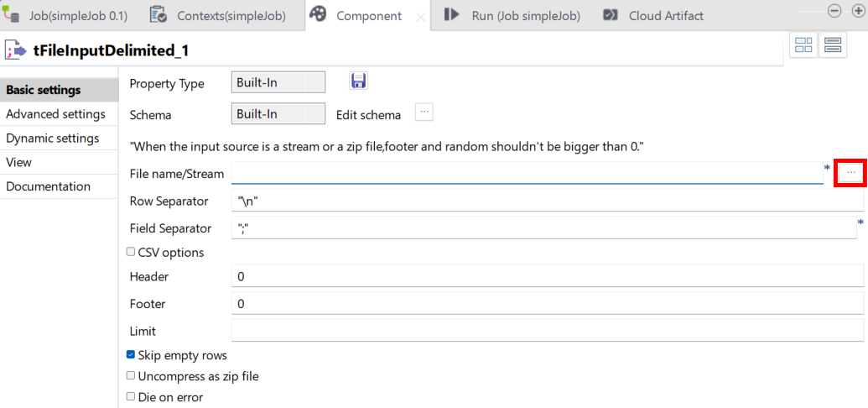The image size is (868, 408).
Task: Click the Header value field
Action: [547, 276]
